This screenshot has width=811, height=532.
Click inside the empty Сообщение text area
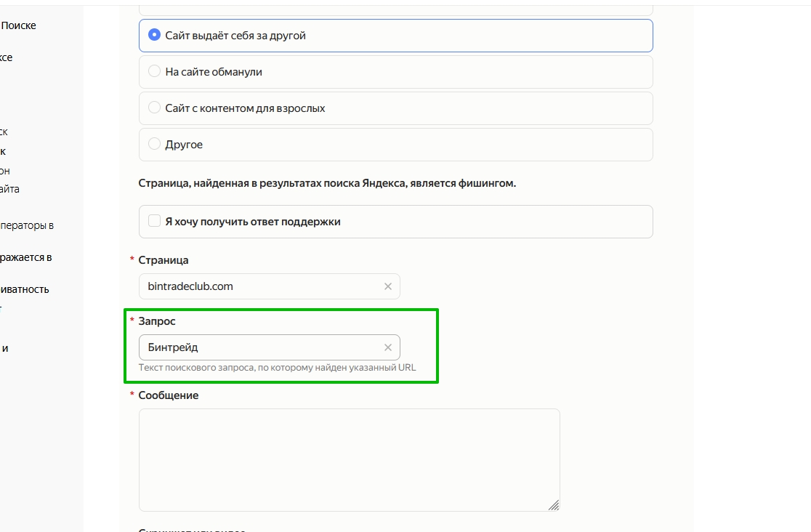pyautogui.click(x=349, y=459)
